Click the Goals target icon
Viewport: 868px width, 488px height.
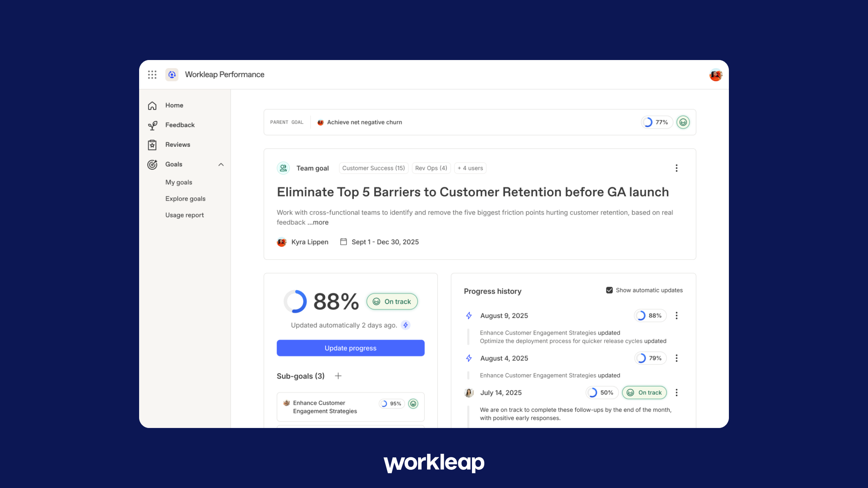(x=152, y=165)
